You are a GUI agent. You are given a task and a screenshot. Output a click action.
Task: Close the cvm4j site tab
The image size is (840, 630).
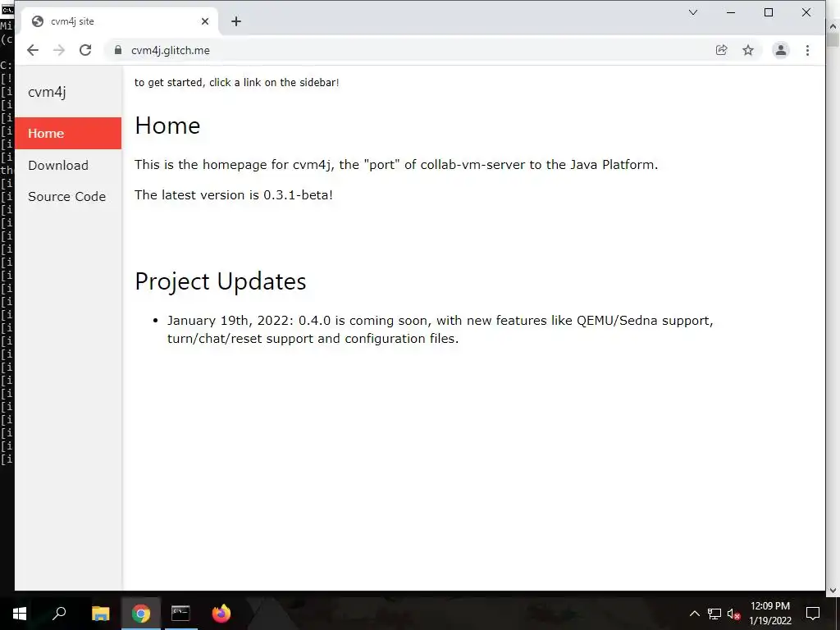pyautogui.click(x=205, y=21)
